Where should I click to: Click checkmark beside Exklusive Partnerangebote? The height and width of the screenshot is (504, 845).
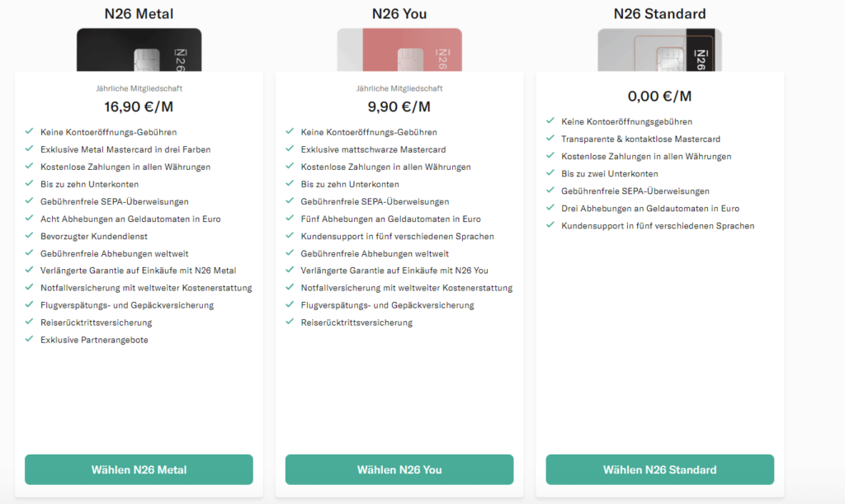tap(29, 339)
